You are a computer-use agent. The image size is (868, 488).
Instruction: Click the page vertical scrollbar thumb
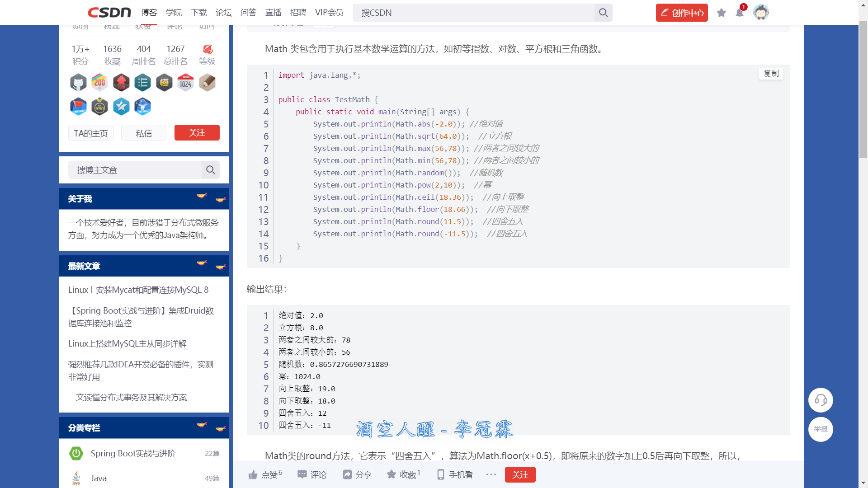(x=863, y=90)
